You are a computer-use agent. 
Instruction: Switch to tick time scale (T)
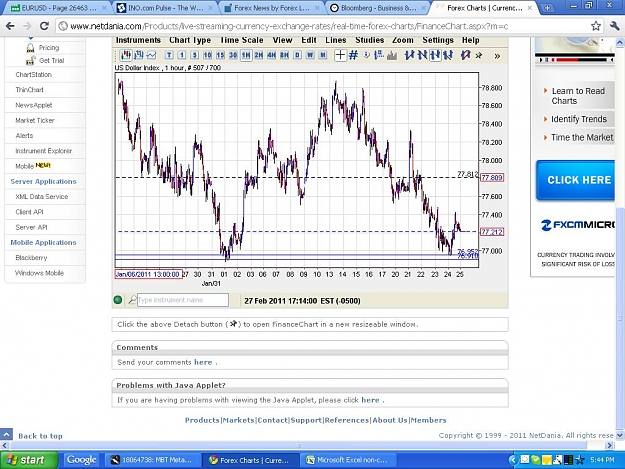[x=169, y=55]
